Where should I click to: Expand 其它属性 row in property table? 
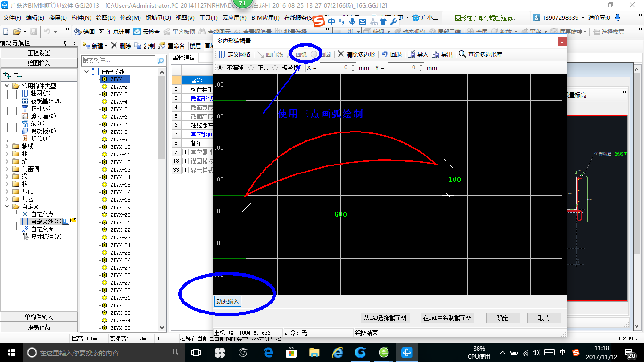coord(185,152)
